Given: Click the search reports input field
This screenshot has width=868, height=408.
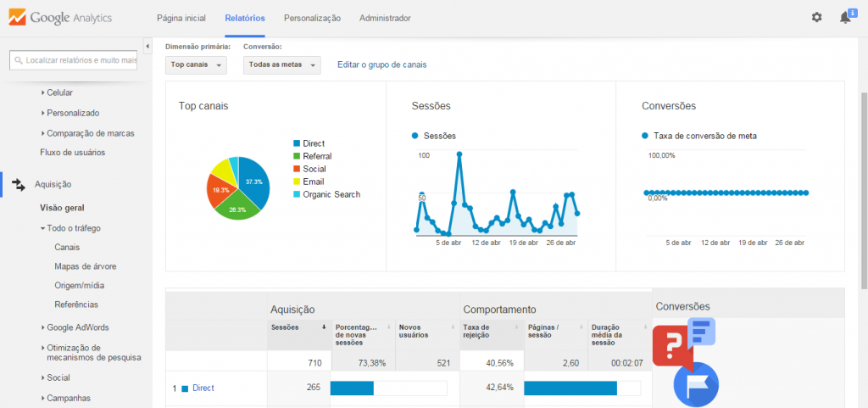Looking at the screenshot, I should (x=73, y=60).
